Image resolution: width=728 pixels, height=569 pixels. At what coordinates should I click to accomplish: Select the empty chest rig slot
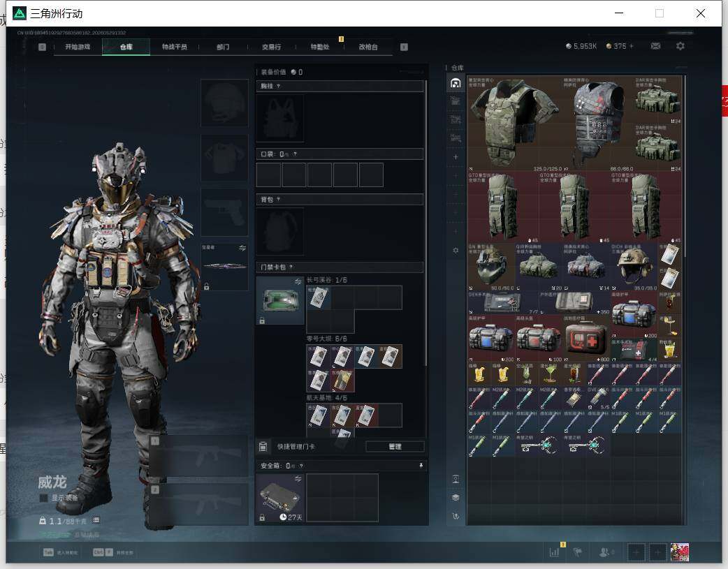point(280,119)
